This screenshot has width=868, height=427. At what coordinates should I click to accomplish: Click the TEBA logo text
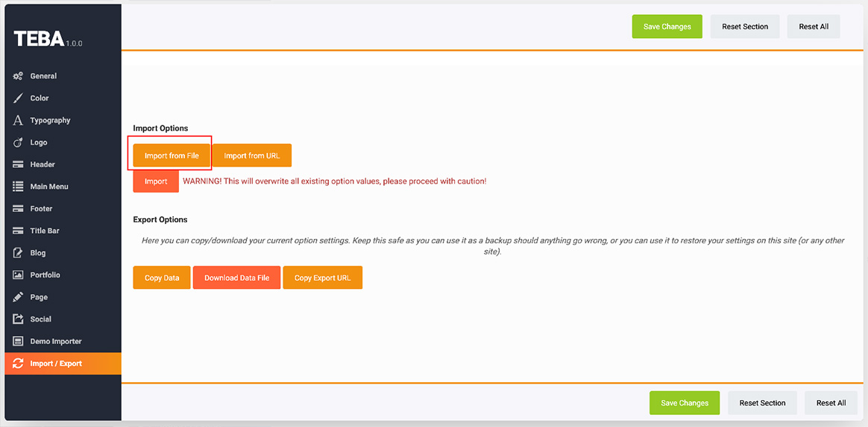[x=39, y=39]
